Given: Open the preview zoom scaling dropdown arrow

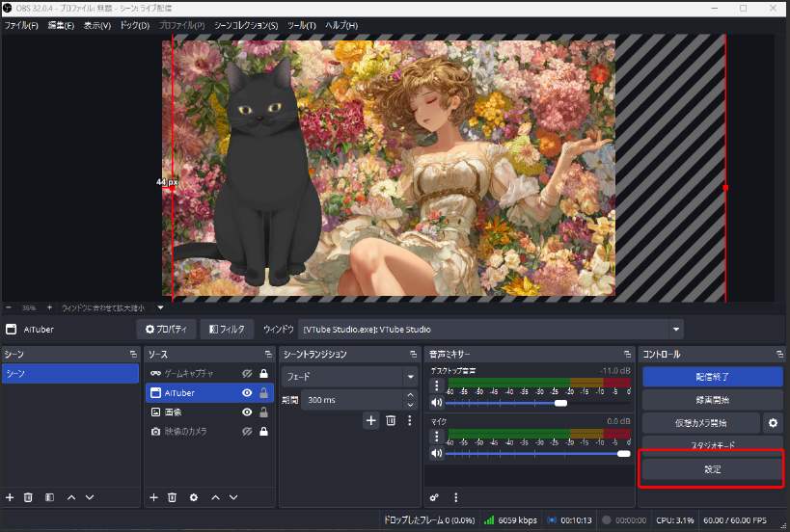Looking at the screenshot, I should click(161, 307).
